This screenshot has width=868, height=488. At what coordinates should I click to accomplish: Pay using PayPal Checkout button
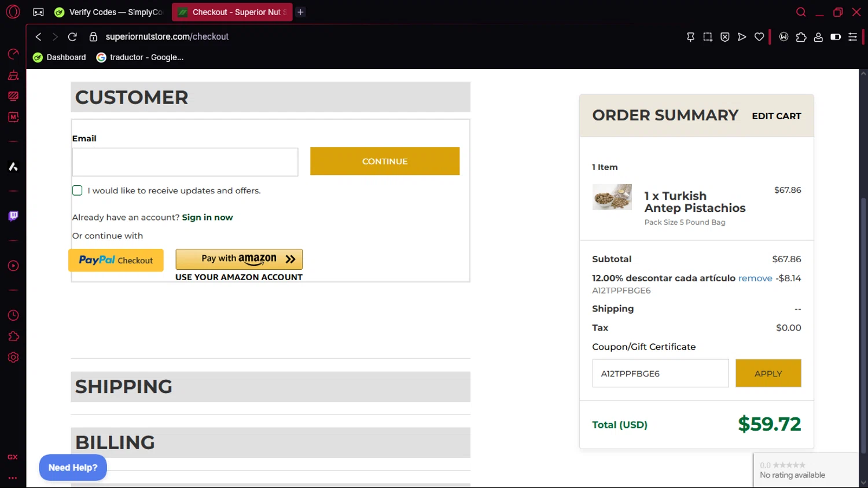point(116,260)
